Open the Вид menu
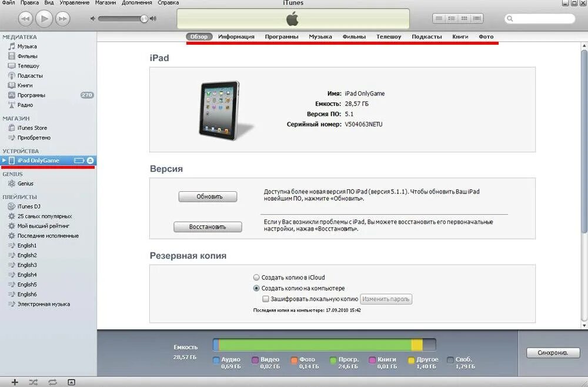588x387 pixels. click(49, 2)
